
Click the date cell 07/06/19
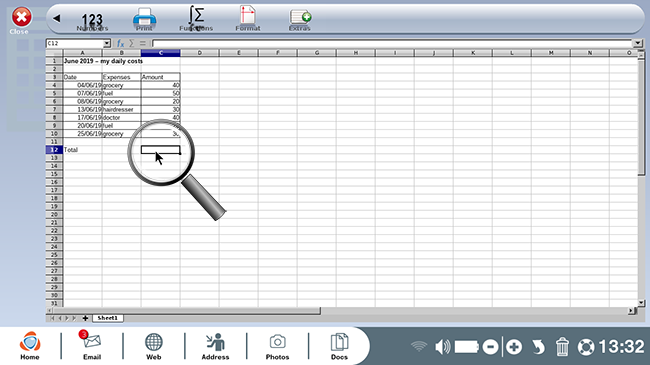coord(82,93)
